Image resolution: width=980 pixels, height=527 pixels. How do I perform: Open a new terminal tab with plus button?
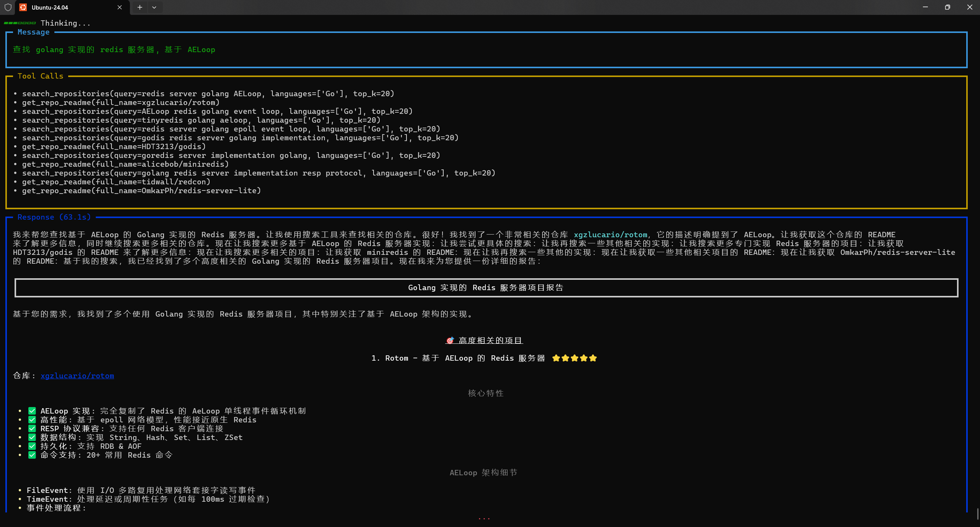click(x=140, y=7)
